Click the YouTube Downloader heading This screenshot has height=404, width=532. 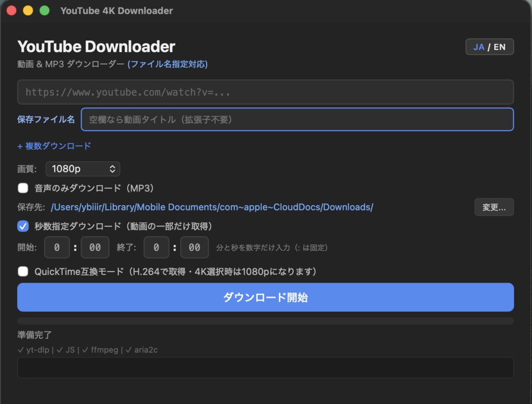pyautogui.click(x=96, y=47)
